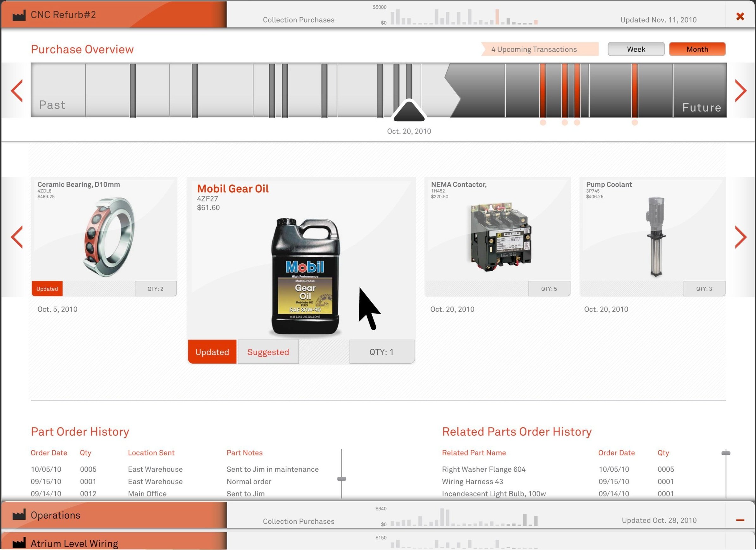756x550 pixels.
Task: Sort Part Order History by Order Date
Action: tap(49, 453)
